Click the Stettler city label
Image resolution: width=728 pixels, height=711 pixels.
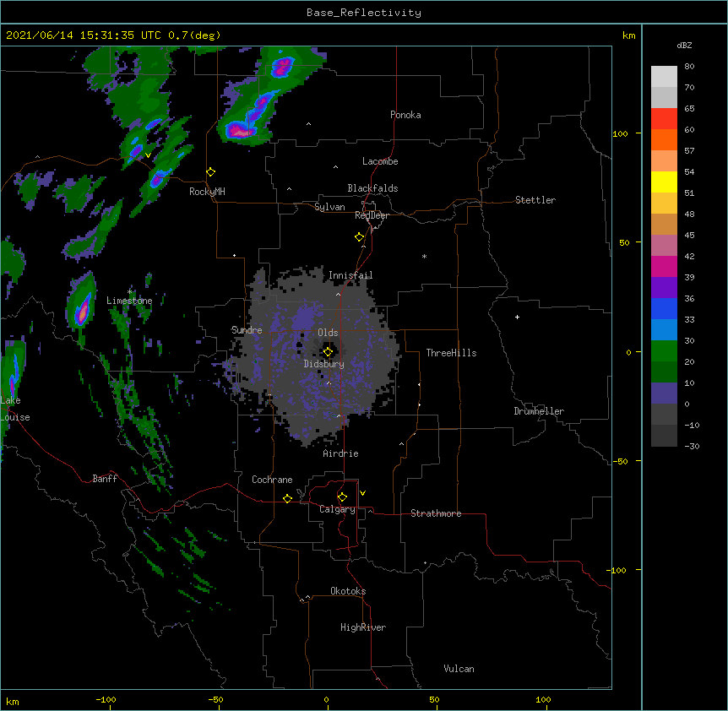click(x=535, y=200)
